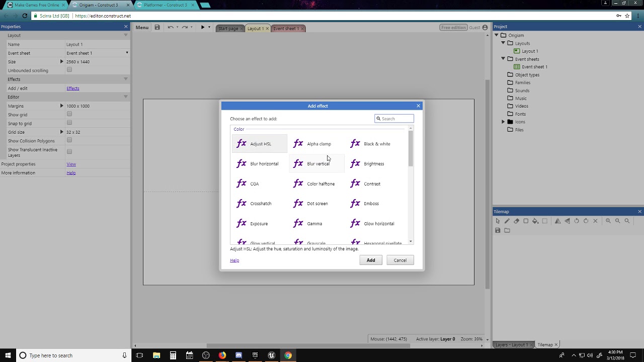The width and height of the screenshot is (644, 362).
Task: Select the Tilemap pointer tool
Action: 498,221
